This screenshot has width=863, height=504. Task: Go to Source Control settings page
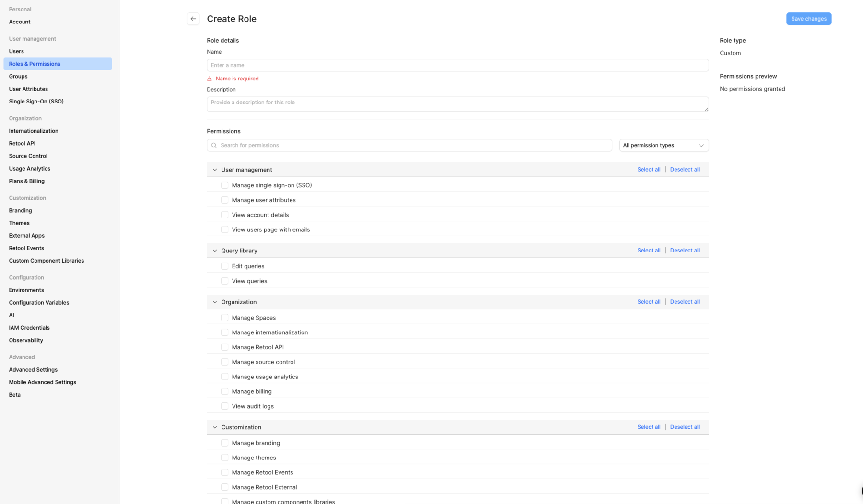click(x=28, y=156)
